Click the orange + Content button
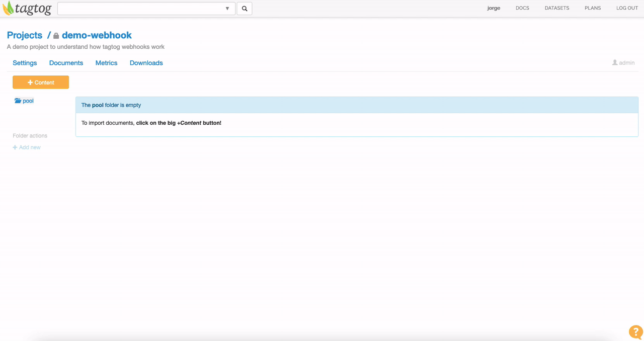The image size is (644, 341). point(41,82)
